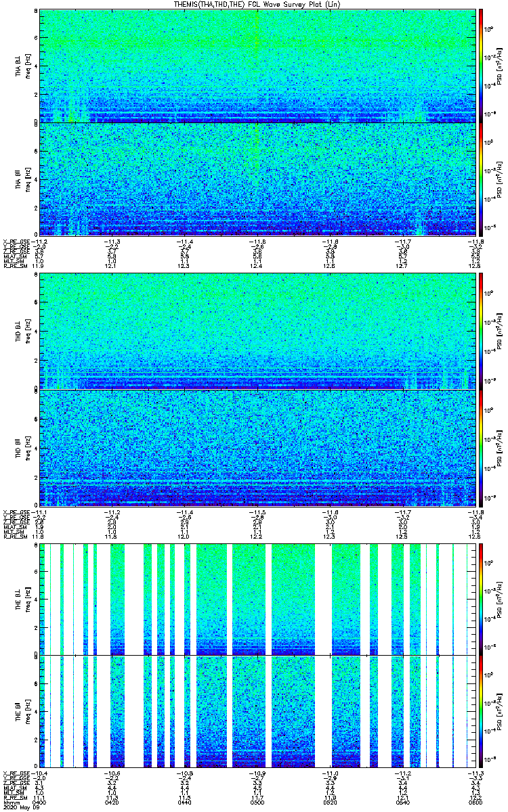Click the THA B-parallel axis label
The width and height of the screenshot is (508, 812).
tap(19, 179)
